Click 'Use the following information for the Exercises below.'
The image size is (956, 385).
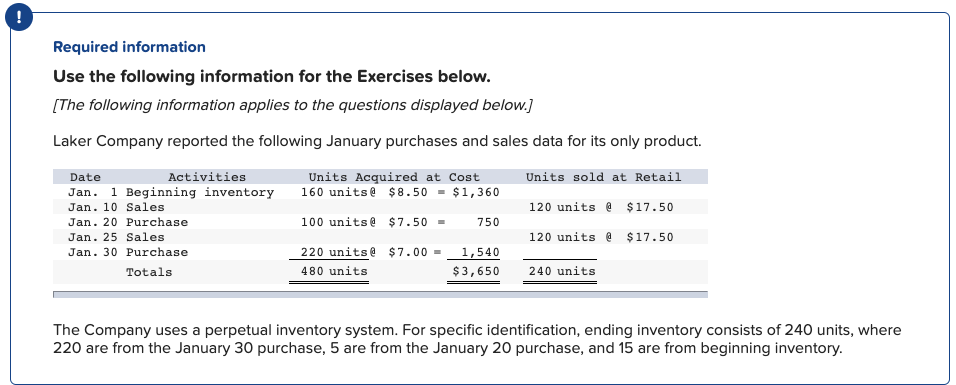(272, 77)
